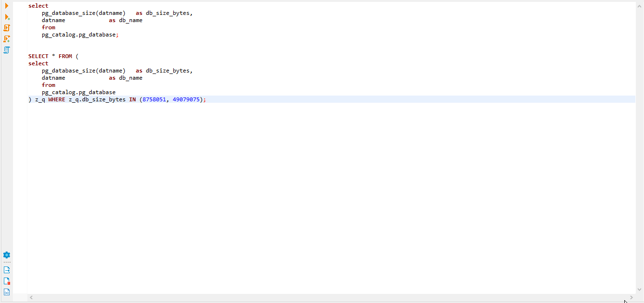Viewport: 644px width, 303px height.
Task: Click the scrollbar down arrow
Action: (640, 290)
